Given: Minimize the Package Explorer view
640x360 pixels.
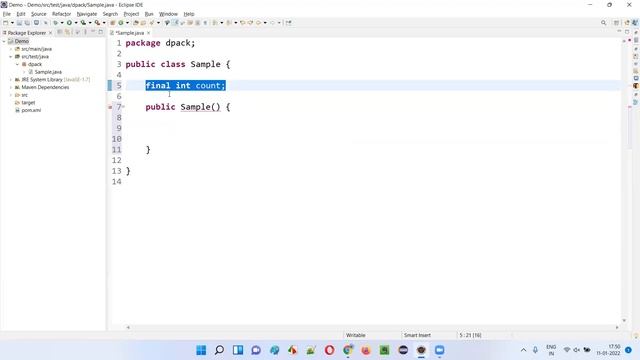Looking at the screenshot, I should pyautogui.click(x=93, y=32).
